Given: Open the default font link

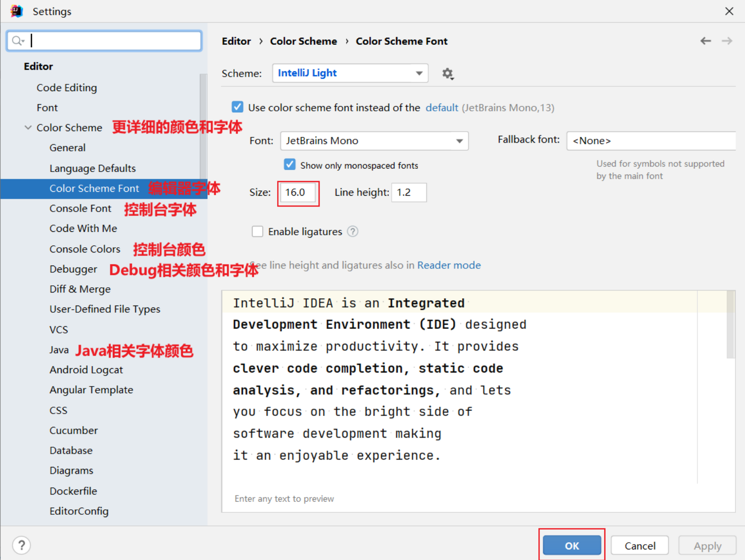Looking at the screenshot, I should tap(442, 107).
